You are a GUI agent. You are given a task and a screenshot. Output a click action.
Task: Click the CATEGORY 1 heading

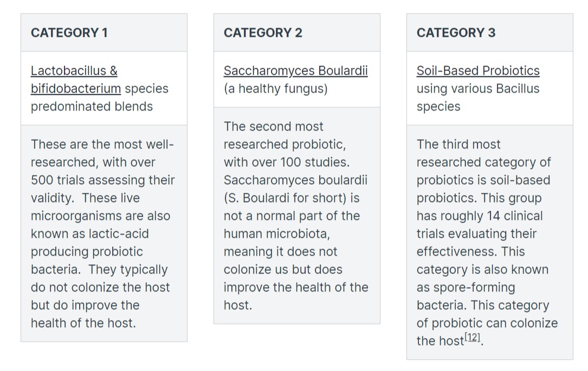click(x=69, y=32)
